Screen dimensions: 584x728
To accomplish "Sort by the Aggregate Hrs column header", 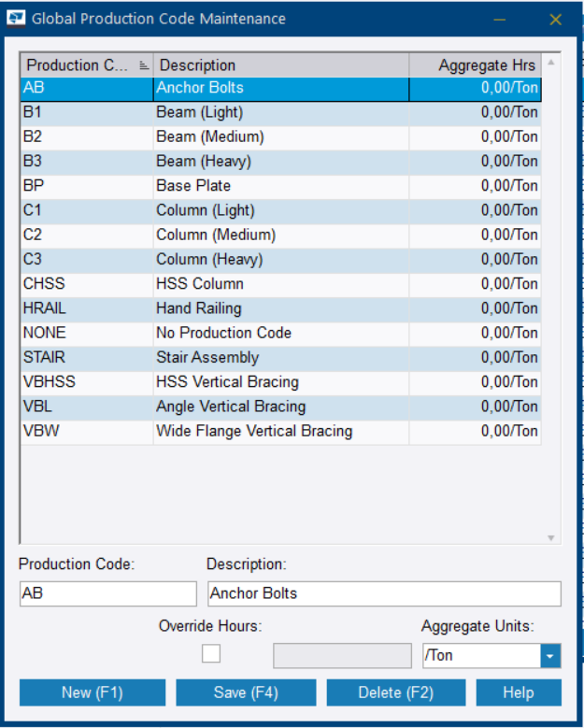I will 475,65.
